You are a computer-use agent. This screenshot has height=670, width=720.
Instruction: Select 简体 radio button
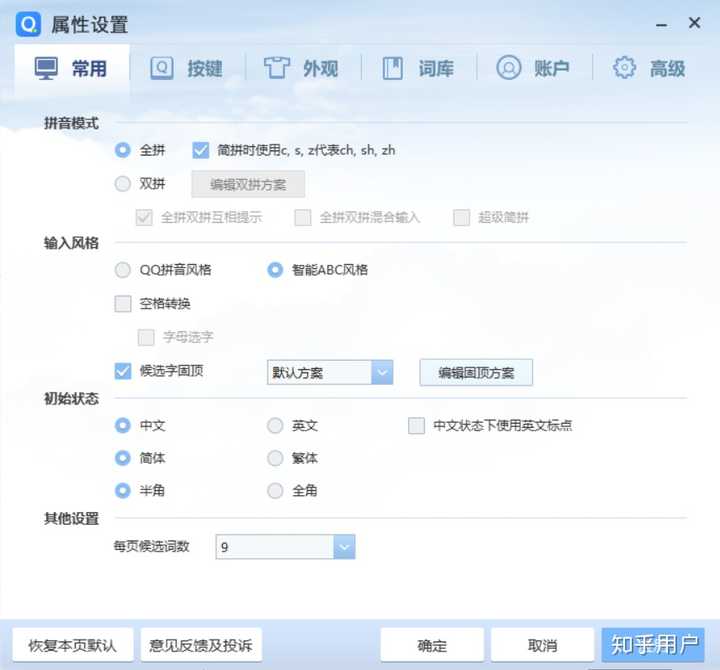click(x=123, y=458)
